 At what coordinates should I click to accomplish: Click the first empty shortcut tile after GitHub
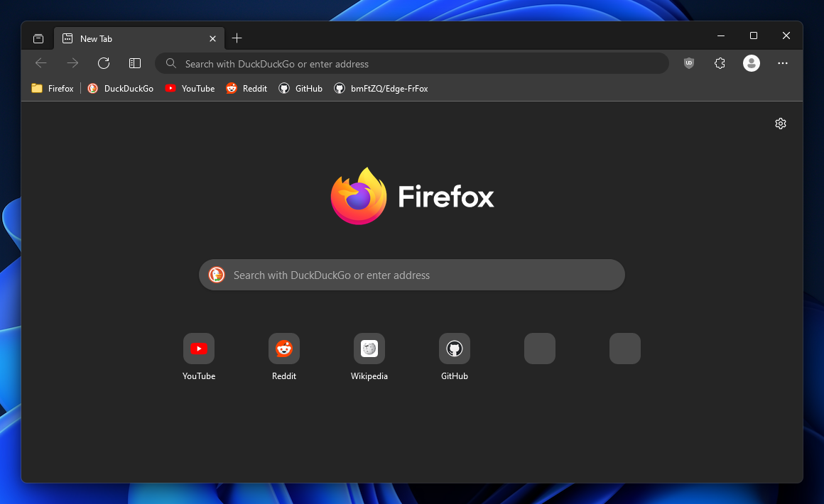pyautogui.click(x=540, y=349)
